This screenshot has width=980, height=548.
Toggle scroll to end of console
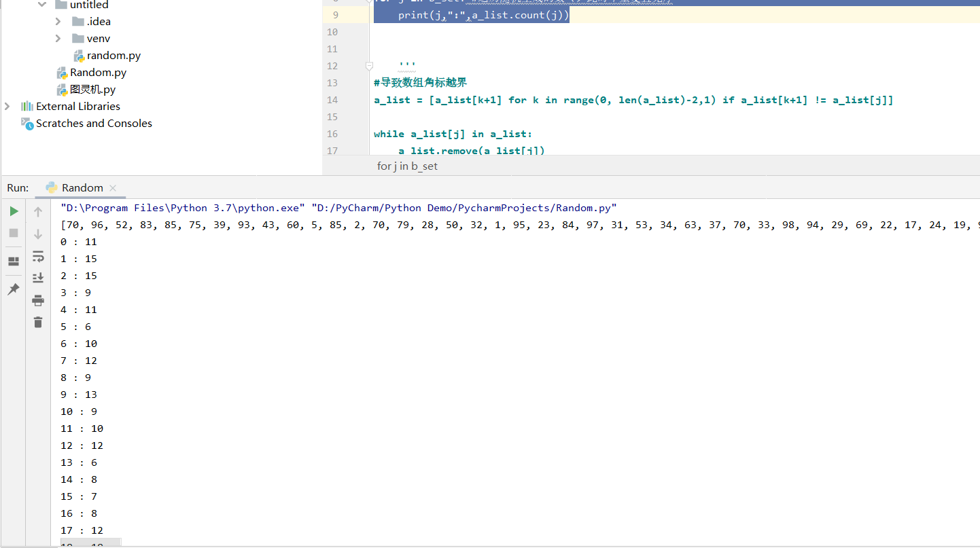(x=38, y=278)
